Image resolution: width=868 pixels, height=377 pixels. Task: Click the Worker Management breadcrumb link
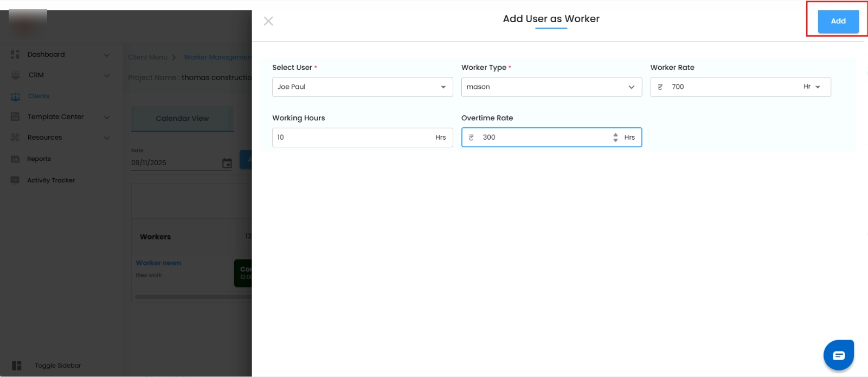pyautogui.click(x=217, y=57)
